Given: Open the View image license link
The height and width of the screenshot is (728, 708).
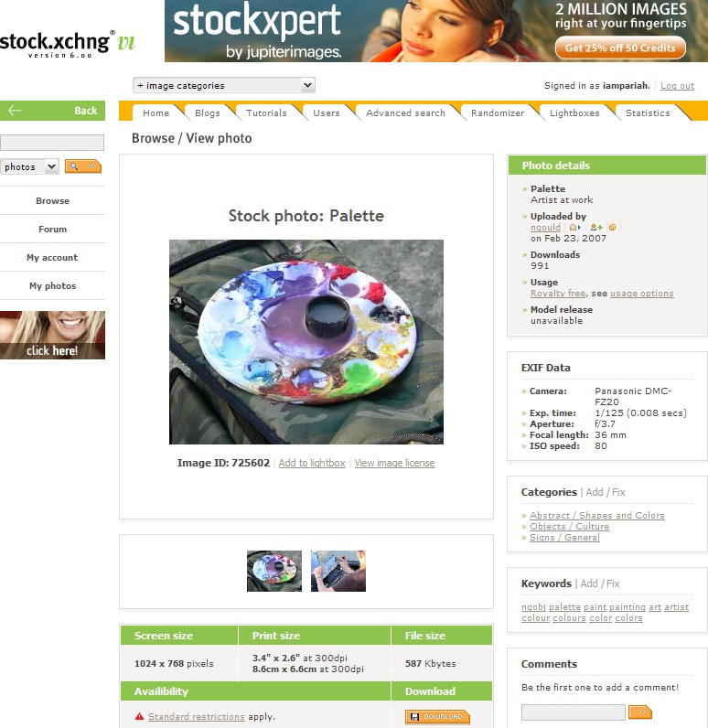Looking at the screenshot, I should point(394,463).
